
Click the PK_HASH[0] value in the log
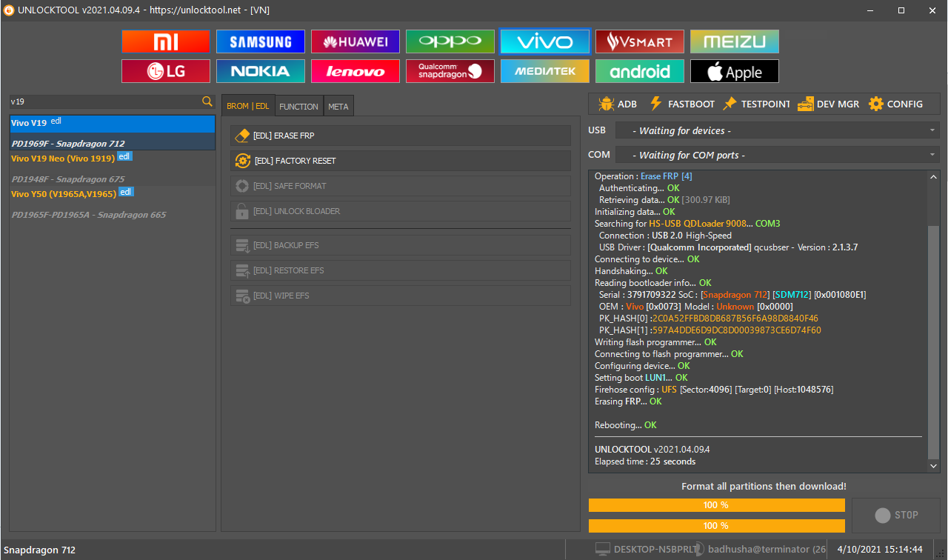tap(735, 319)
